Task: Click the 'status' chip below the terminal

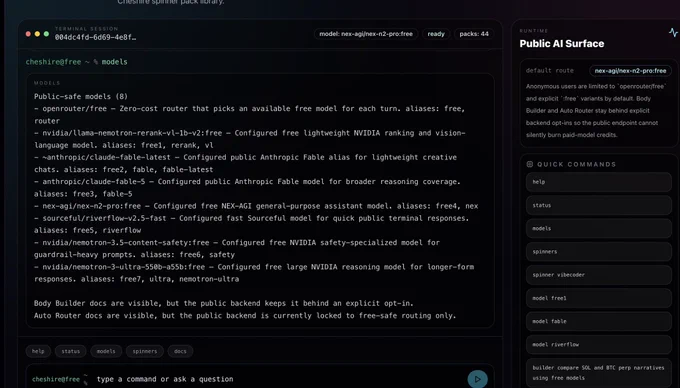Action: [x=71, y=351]
